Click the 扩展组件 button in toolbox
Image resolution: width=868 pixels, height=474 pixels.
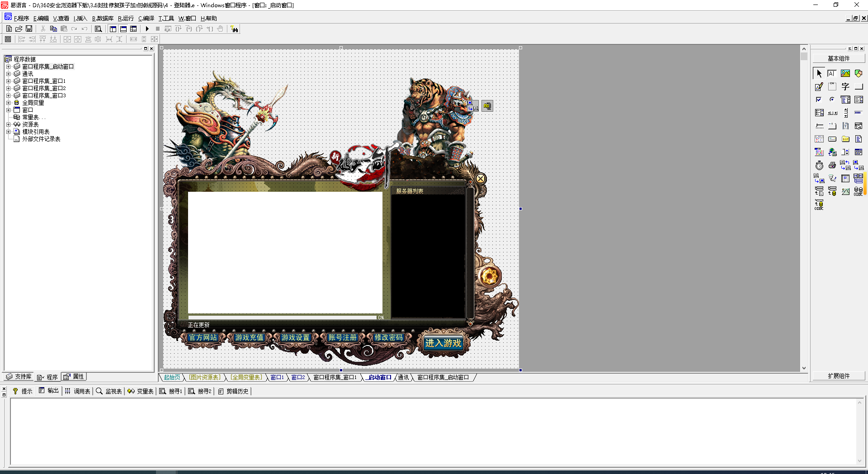point(839,376)
